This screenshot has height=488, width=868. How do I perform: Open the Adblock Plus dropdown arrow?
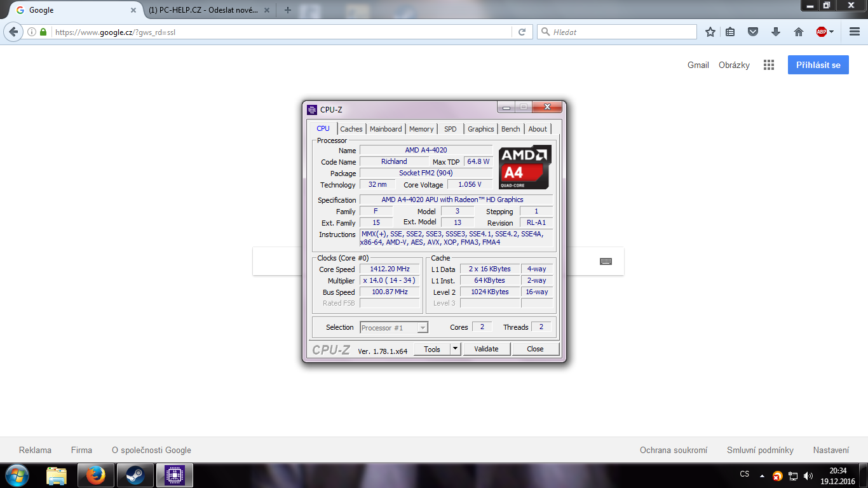[831, 32]
